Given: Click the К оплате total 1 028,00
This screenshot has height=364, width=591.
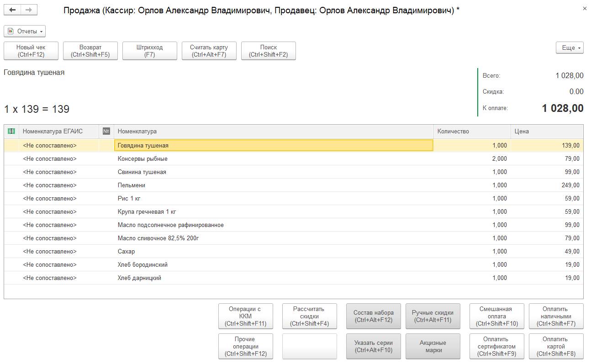Looking at the screenshot, I should (x=563, y=108).
